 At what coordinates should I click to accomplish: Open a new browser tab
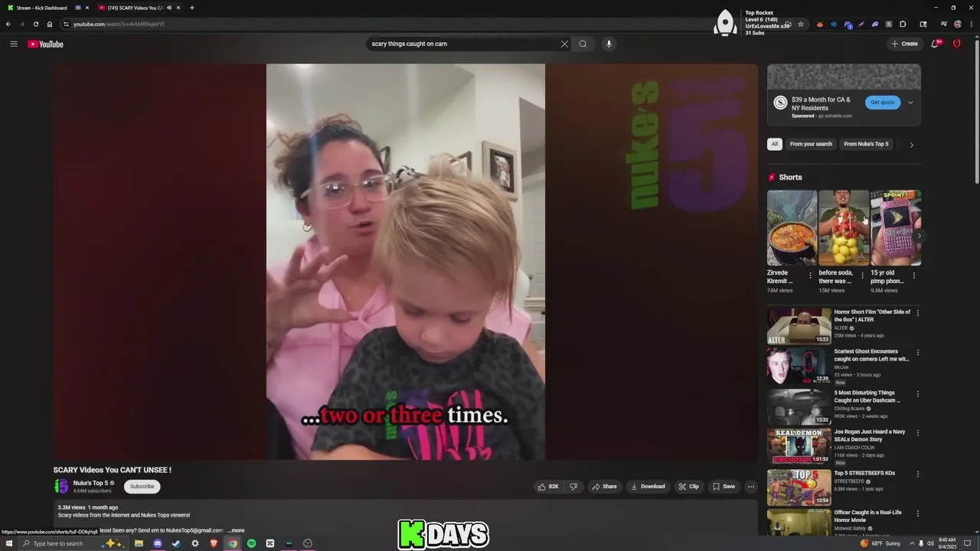click(191, 8)
